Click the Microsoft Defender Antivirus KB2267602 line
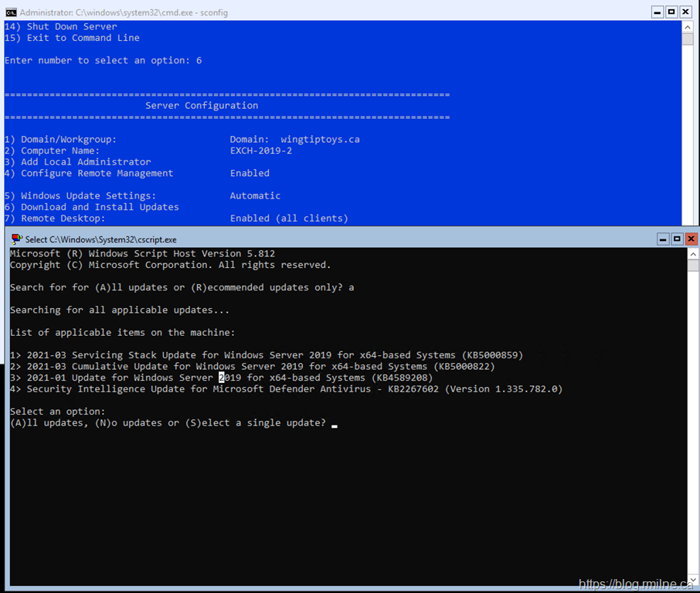 286,389
